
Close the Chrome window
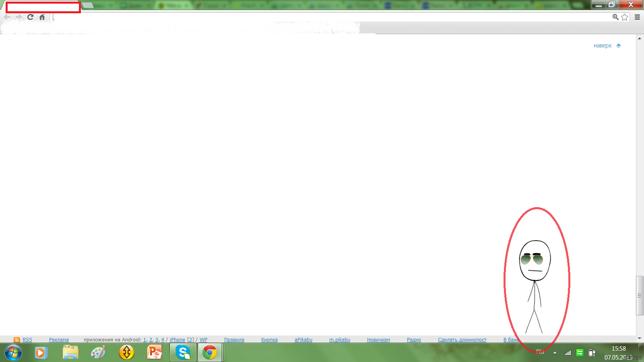(x=630, y=4)
